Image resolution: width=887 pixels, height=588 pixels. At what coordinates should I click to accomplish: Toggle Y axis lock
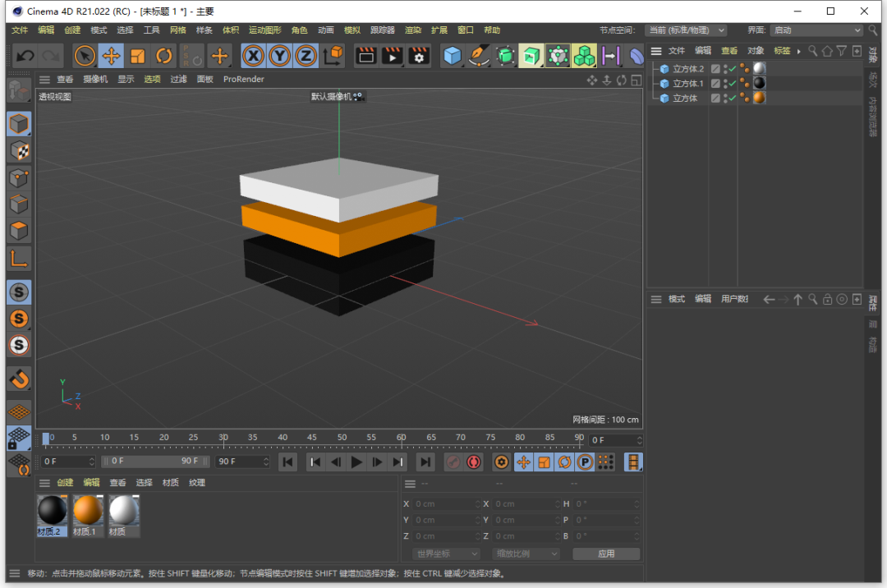[x=279, y=56]
